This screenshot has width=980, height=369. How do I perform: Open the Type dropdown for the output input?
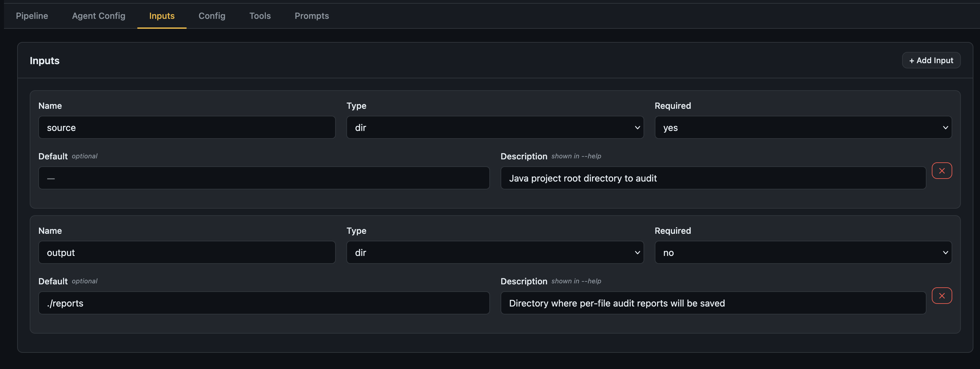(x=494, y=252)
